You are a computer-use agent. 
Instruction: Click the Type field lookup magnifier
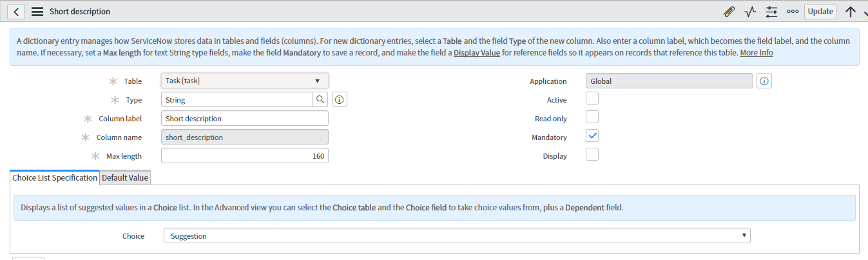[x=320, y=100]
